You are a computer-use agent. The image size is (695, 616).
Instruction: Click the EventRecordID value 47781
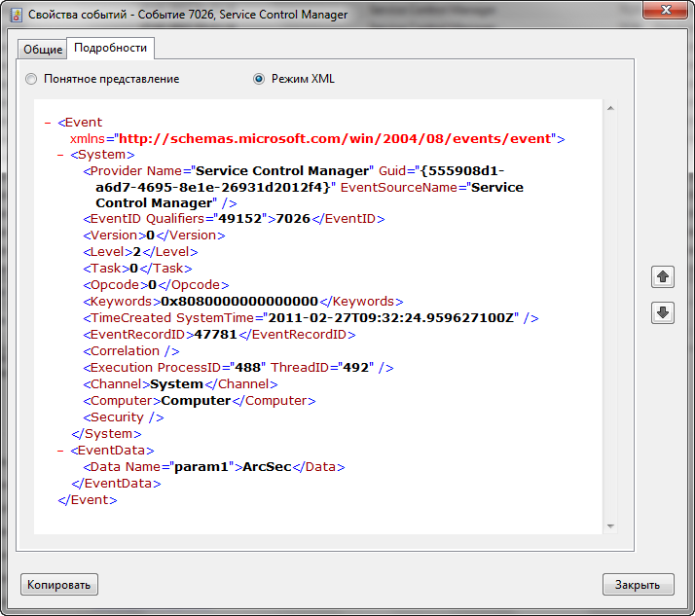tap(216, 335)
